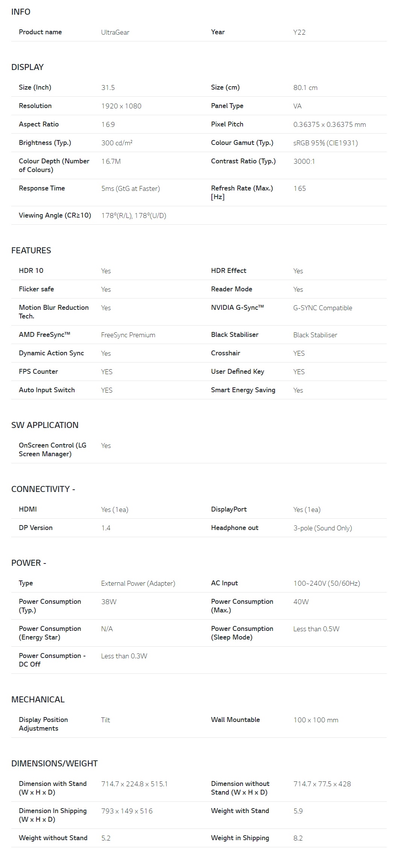Image resolution: width=398 pixels, height=868 pixels.
Task: Select the External Power (Adapter) value
Action: click(138, 583)
